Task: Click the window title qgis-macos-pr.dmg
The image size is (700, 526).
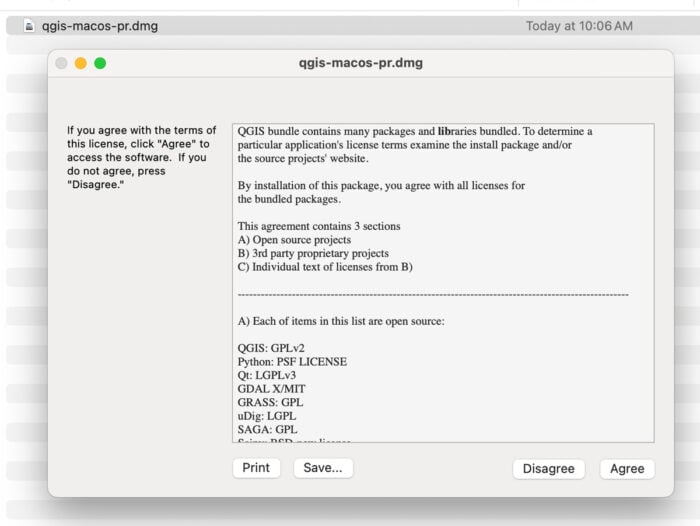Action: click(361, 63)
